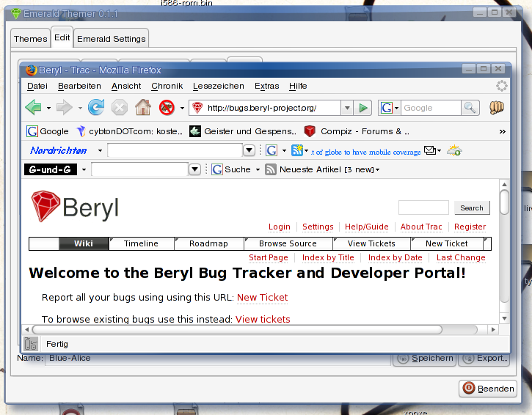This screenshot has height=415, width=532.
Task: Click the mail envelope icon in Nordrichten toolbar
Action: 430,150
